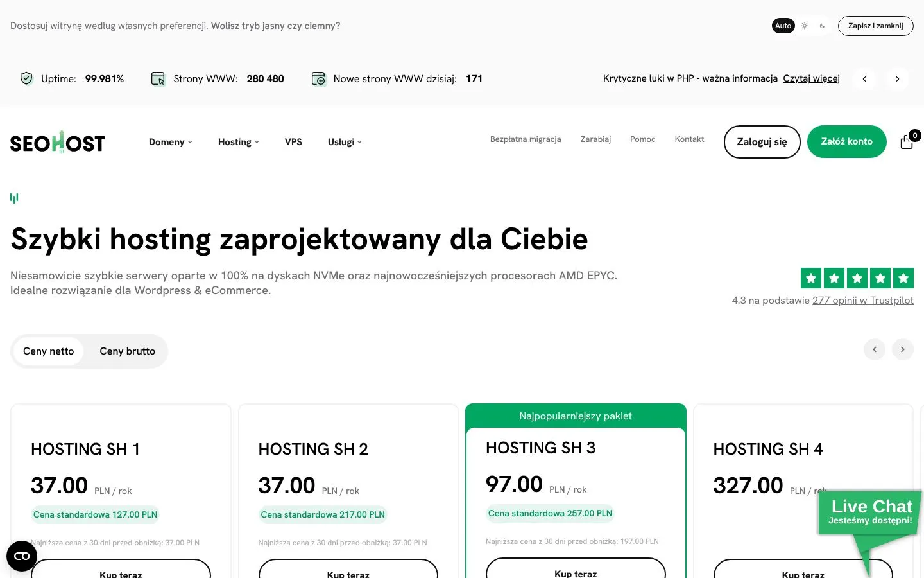Open 277 opinii w Trustpilot link
This screenshot has height=578, width=924.
pos(862,300)
